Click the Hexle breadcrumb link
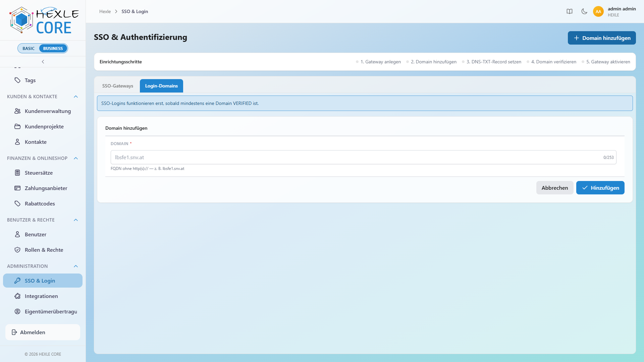Screen dimensions: 644x362 pyautogui.click(x=105, y=11)
